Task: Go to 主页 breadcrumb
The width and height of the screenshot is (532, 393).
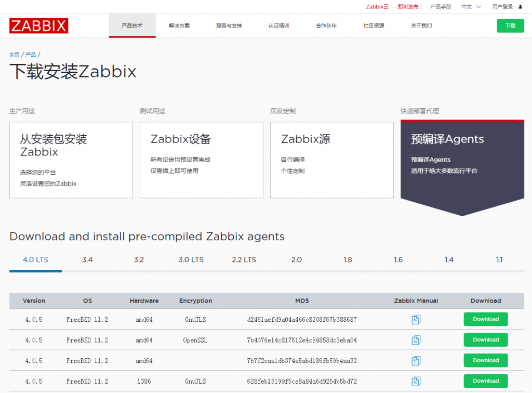Action: (x=14, y=55)
